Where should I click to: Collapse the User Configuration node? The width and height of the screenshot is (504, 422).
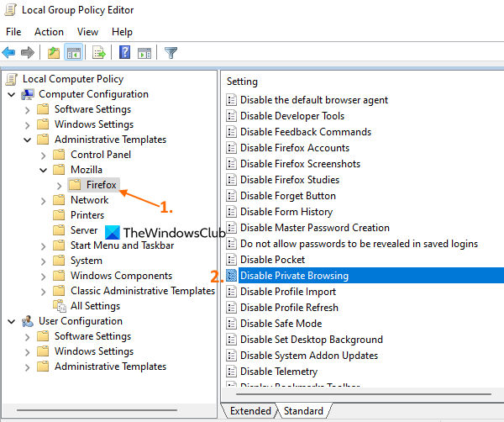[12, 321]
